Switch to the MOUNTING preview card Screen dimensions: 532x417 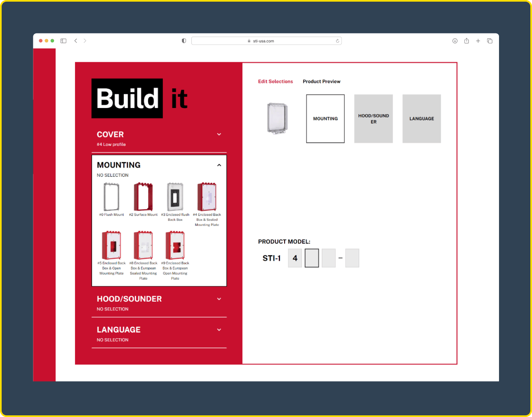coord(325,119)
